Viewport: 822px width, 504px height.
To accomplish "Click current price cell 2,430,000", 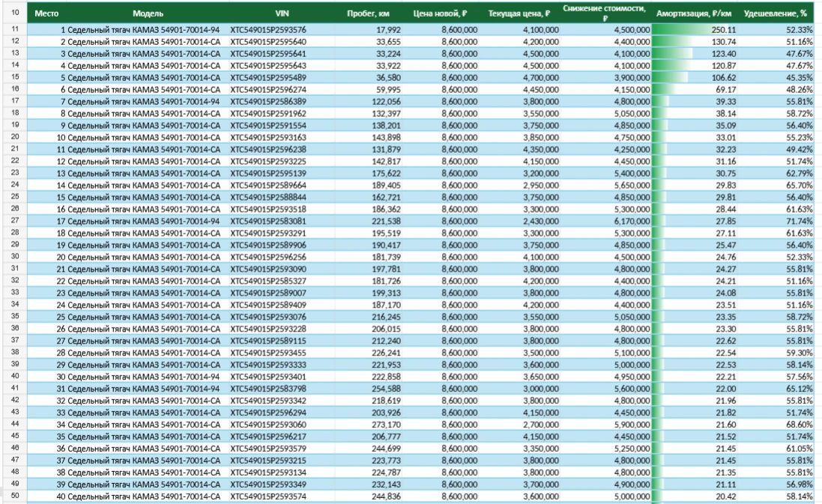I will 519,221.
